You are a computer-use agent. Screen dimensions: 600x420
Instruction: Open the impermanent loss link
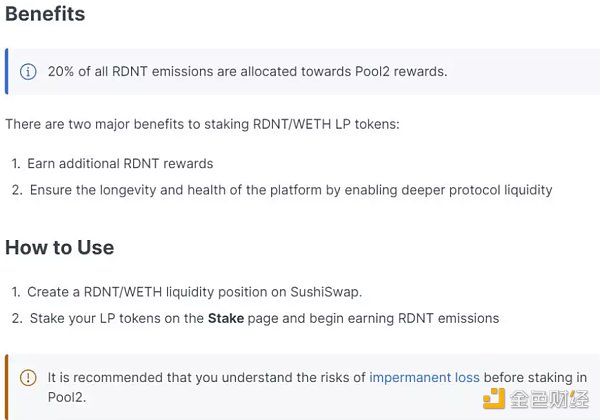(x=424, y=377)
